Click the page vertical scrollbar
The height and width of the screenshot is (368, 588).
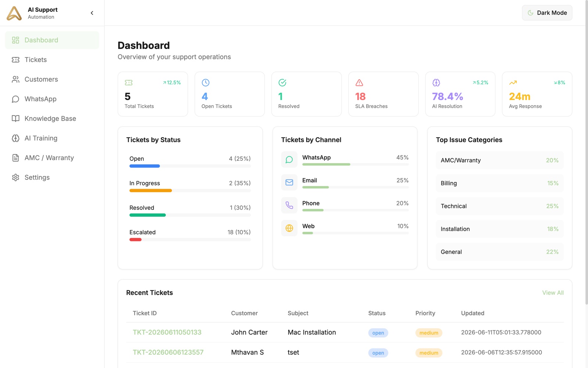[587, 153]
